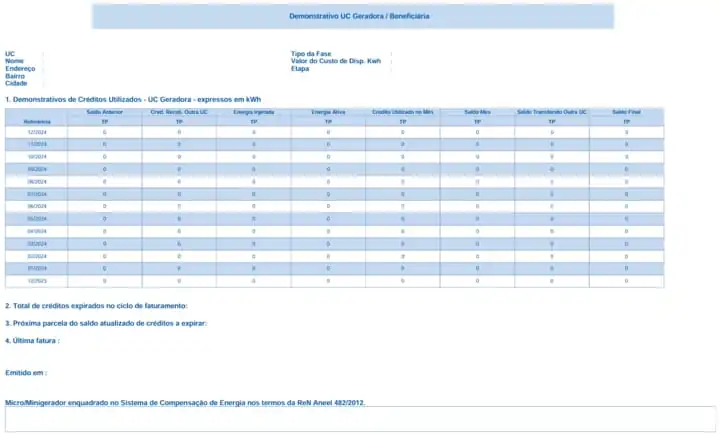Click the Valor do Custo de Disp. Kwh label
This screenshot has height=434, width=720.
click(x=335, y=61)
